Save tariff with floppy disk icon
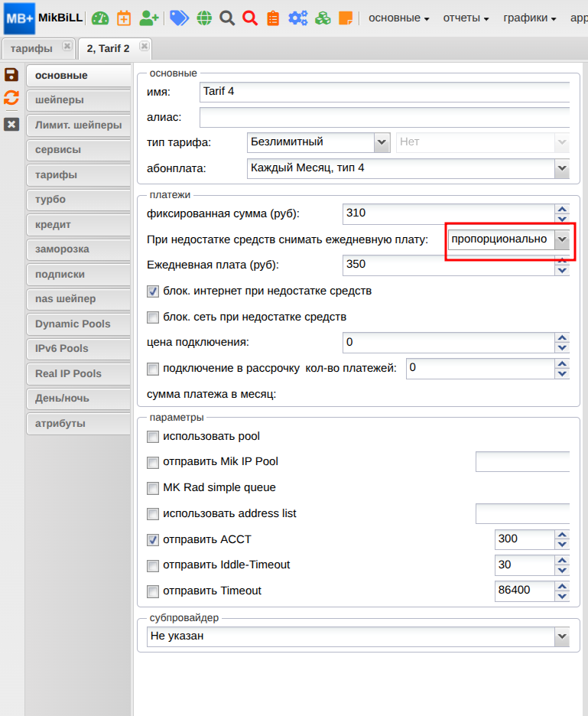Screen dimensions: 588x716 pos(11,74)
